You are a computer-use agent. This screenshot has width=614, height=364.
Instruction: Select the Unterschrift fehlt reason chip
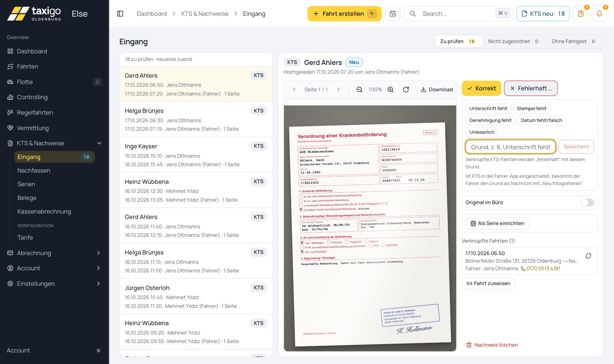tap(488, 109)
